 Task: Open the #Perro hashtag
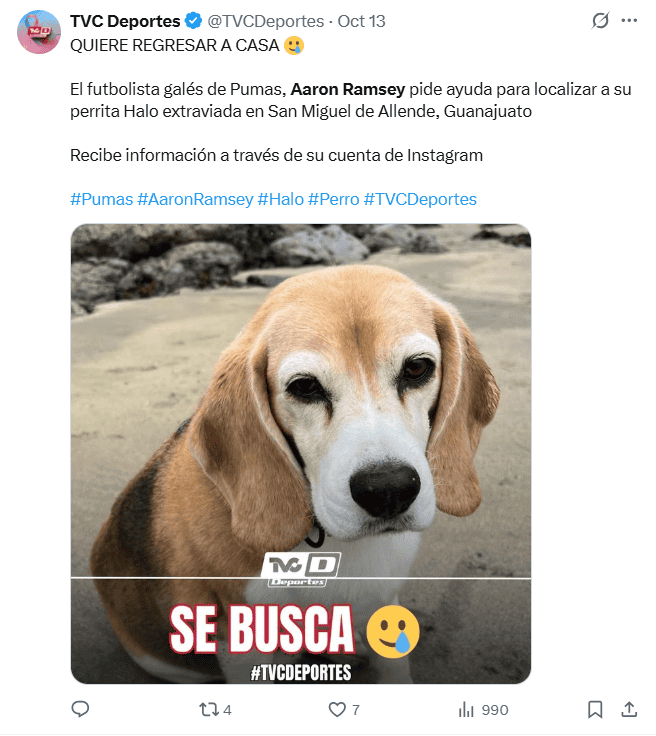tap(334, 199)
